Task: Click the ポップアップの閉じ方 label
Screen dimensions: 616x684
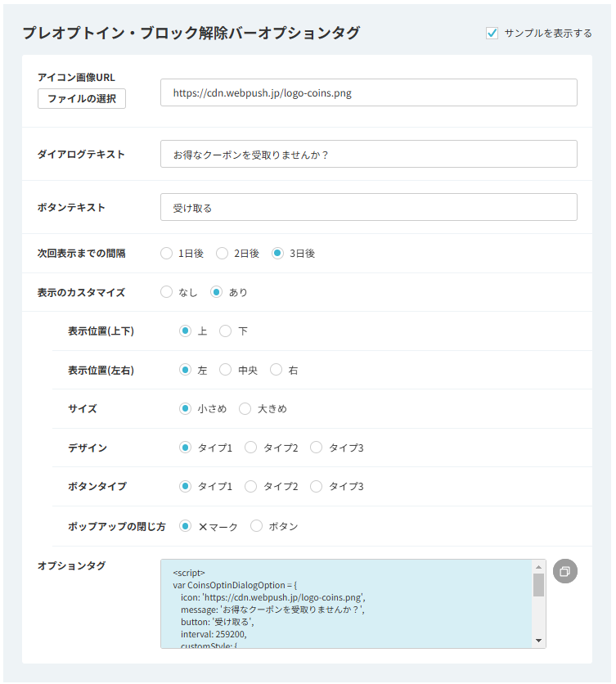Action: pyautogui.click(x=117, y=527)
